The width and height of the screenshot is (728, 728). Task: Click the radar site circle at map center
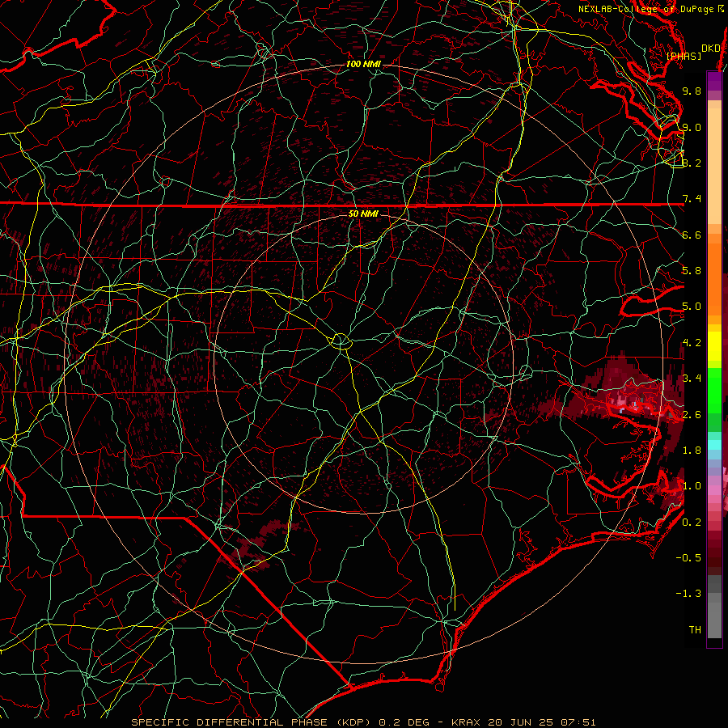click(x=341, y=341)
